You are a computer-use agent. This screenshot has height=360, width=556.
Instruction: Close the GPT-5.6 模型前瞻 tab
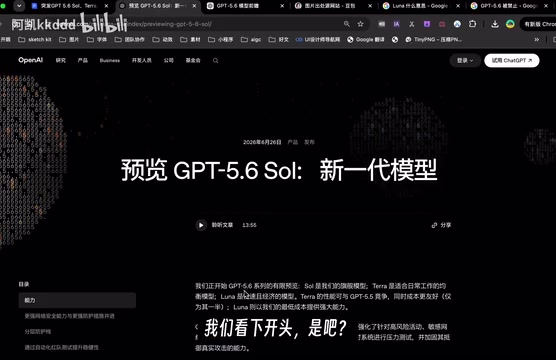click(282, 6)
